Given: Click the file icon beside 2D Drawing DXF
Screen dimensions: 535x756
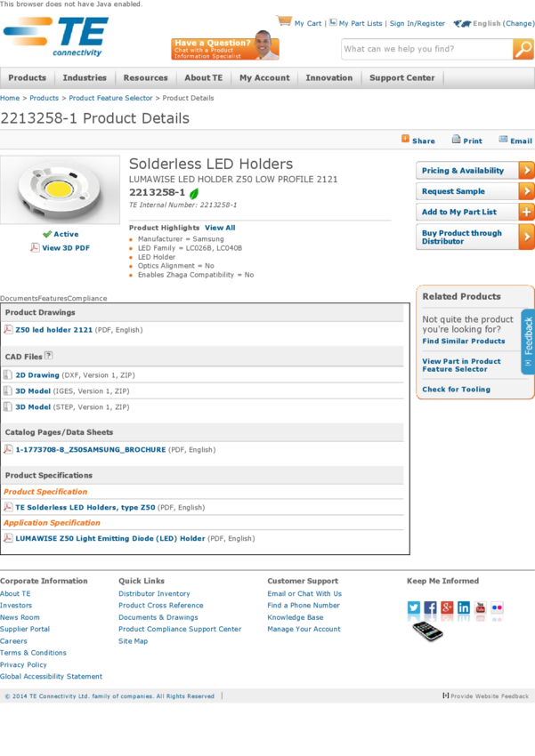Looking at the screenshot, I should click(8, 374).
